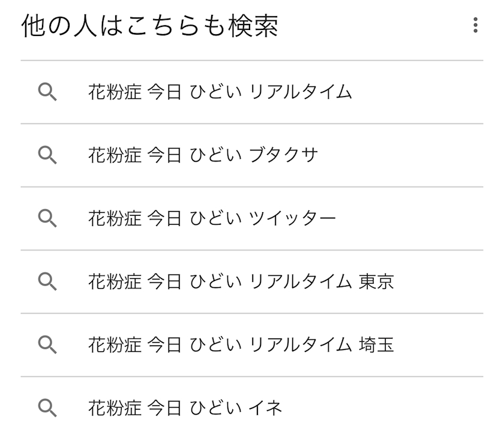504x434 pixels.
Task: Search 花粉症 今日 ひどい リアルタイム 埼玉
Action: tap(241, 345)
